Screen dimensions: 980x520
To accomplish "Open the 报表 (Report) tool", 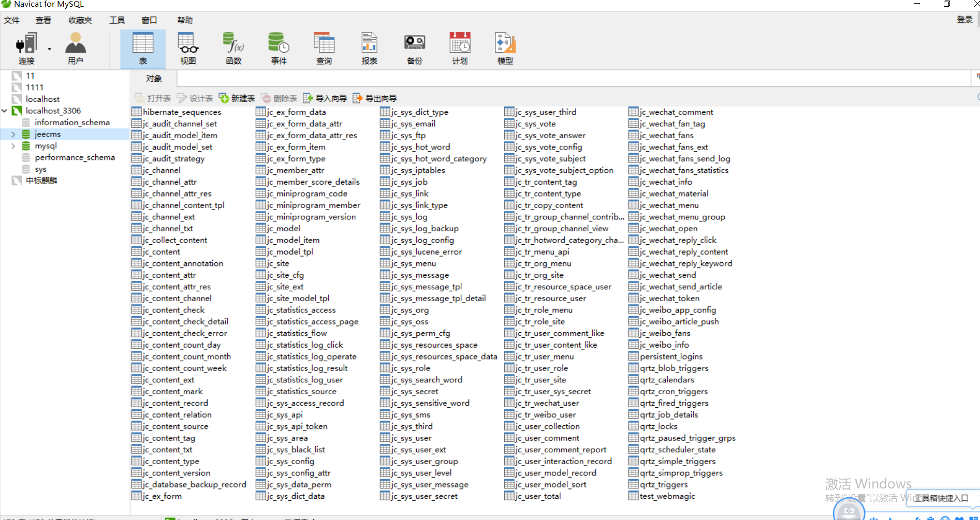I will [x=369, y=49].
